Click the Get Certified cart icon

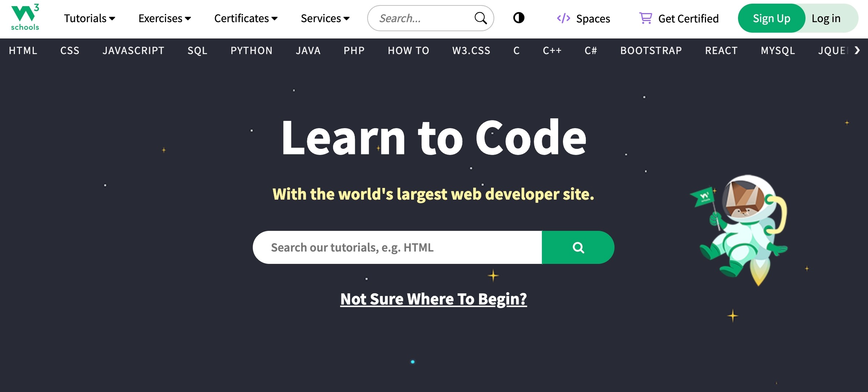click(645, 18)
